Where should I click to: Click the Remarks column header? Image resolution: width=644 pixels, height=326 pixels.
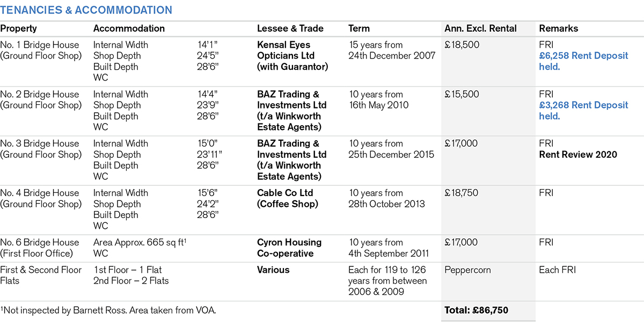[x=559, y=28]
